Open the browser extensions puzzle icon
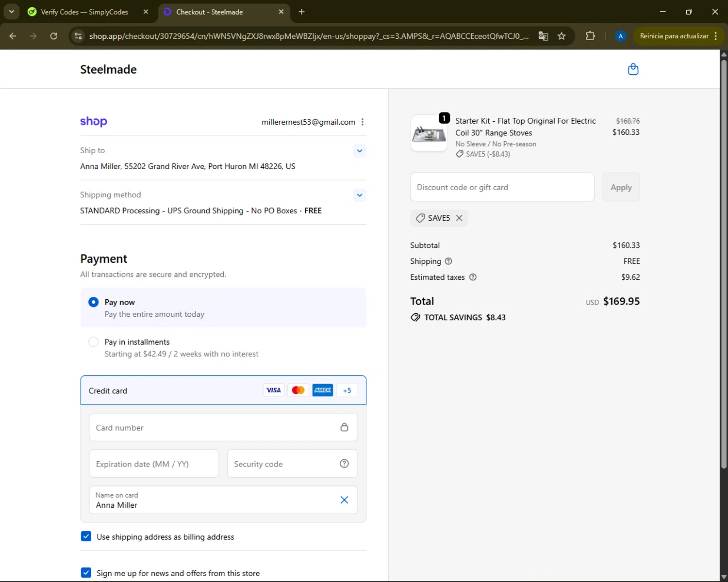This screenshot has height=582, width=728. pos(590,36)
